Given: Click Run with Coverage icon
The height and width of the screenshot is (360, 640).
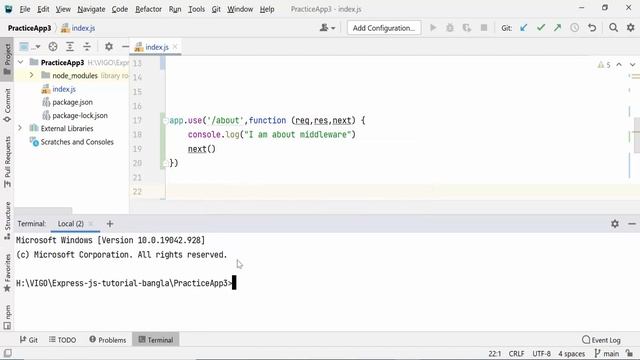Looking at the screenshot, I should pos(467,28).
